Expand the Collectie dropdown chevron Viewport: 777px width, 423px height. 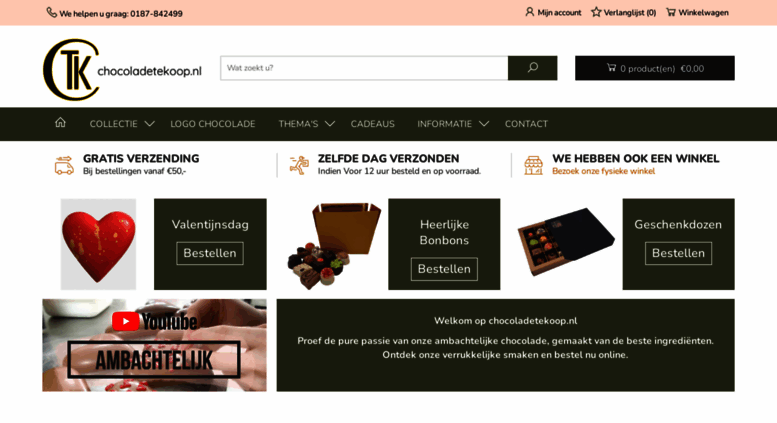(150, 124)
